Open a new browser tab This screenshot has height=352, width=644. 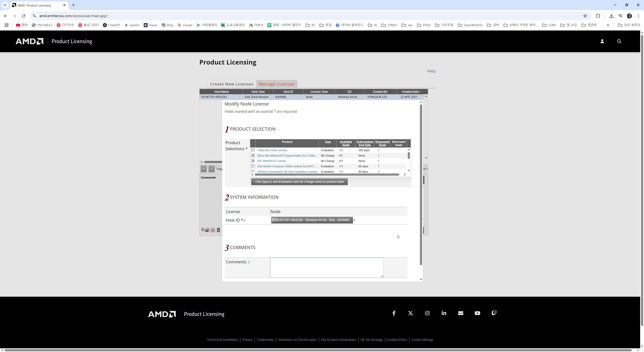(x=73, y=5)
